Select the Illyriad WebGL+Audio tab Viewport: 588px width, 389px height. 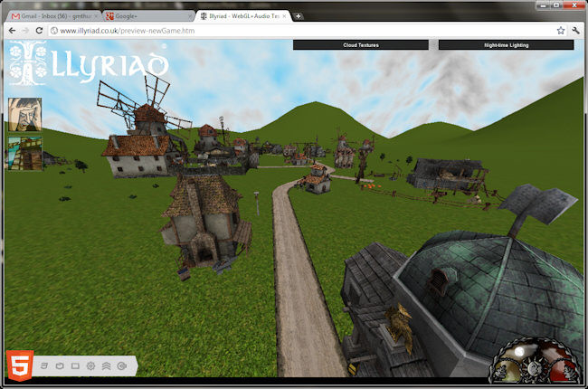(243, 16)
